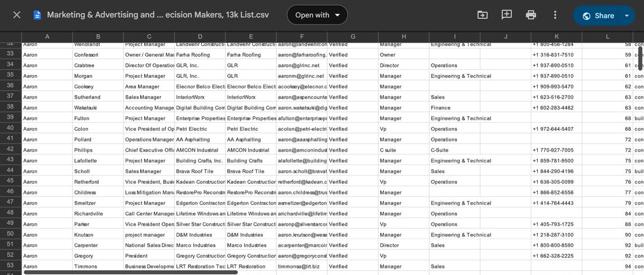Click 'InteriorWorx' in column E
The width and height of the screenshot is (644, 275).
pyautogui.click(x=251, y=97)
